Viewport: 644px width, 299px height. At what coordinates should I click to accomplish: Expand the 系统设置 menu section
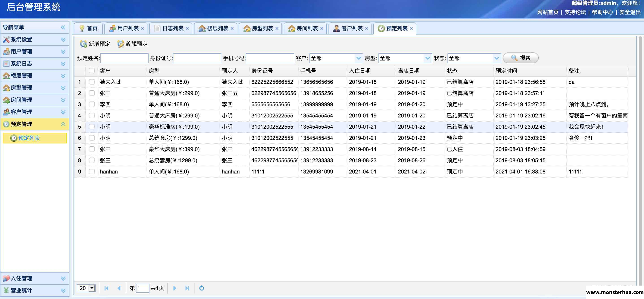[63, 39]
